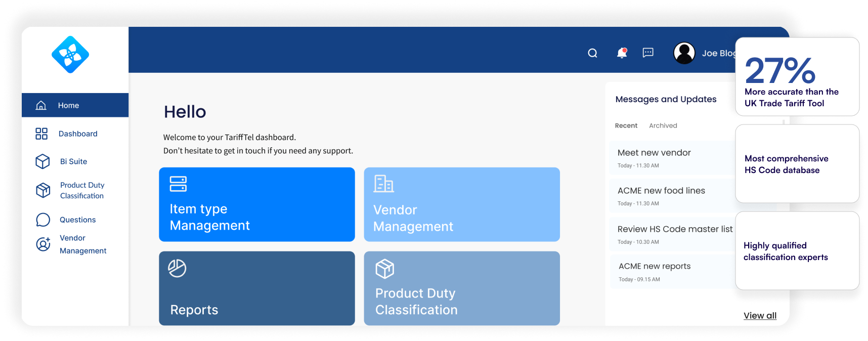Open the Item type Management tile

click(257, 204)
